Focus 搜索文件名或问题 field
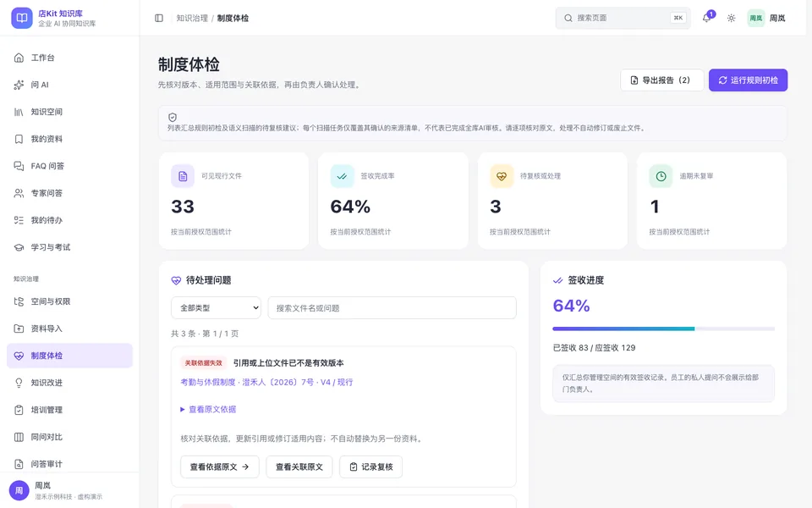Image resolution: width=812 pixels, height=508 pixels. pos(392,308)
